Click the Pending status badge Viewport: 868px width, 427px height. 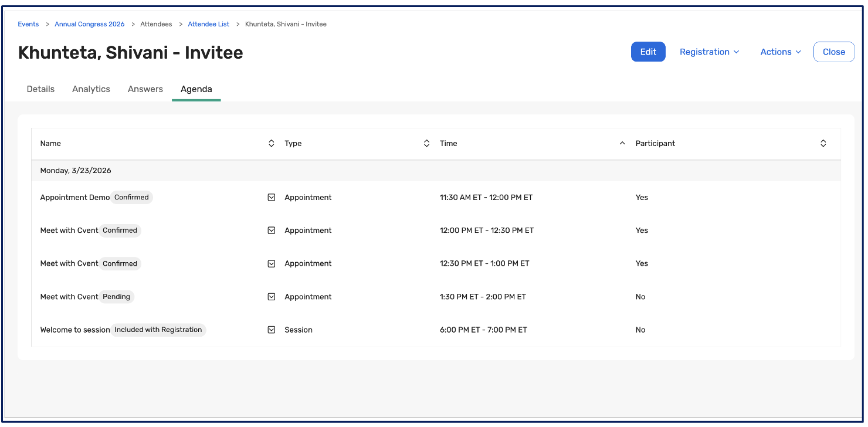(116, 297)
